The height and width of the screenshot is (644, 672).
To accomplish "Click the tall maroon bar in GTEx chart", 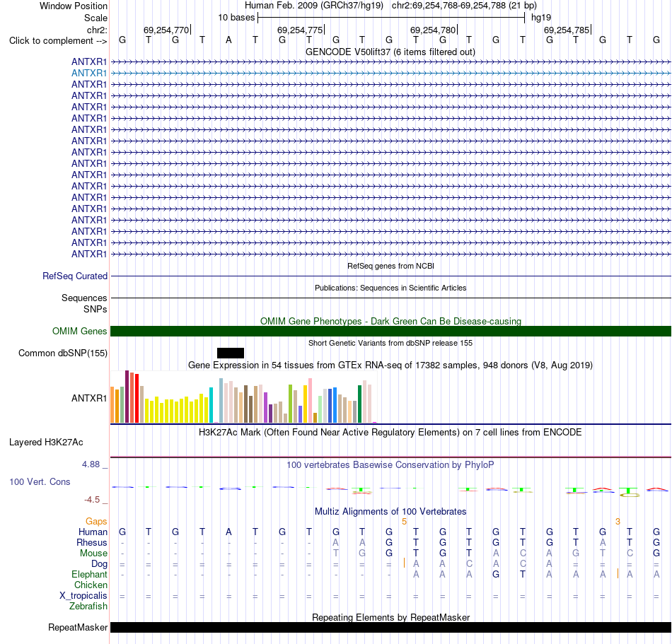I will tap(127, 397).
